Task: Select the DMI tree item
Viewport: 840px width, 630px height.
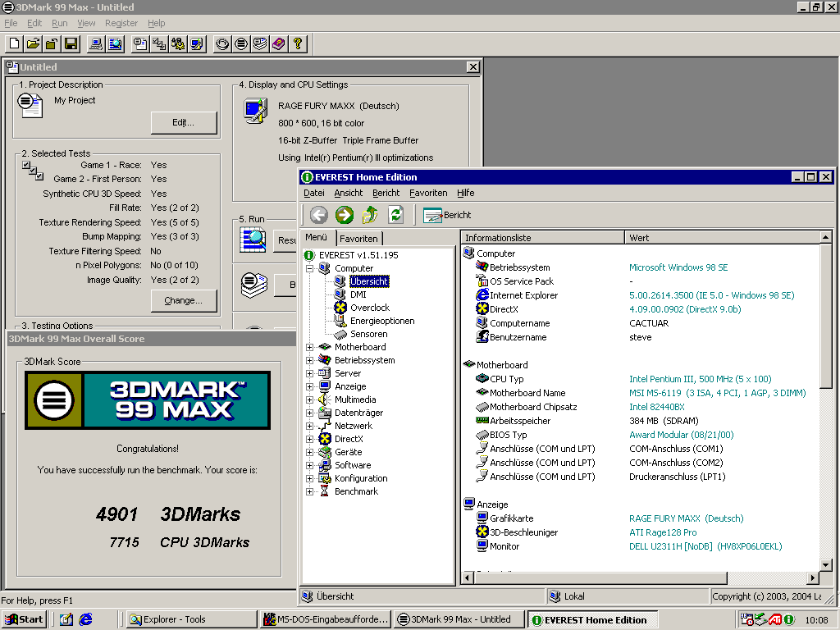Action: (x=358, y=294)
